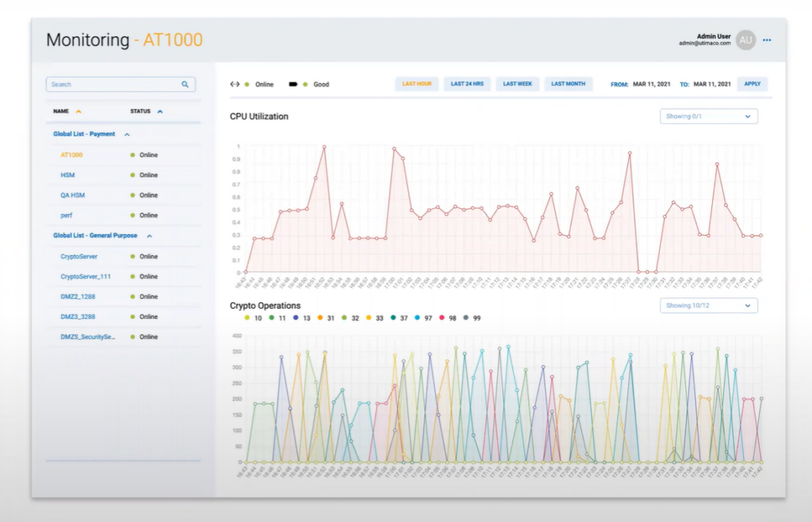This screenshot has width=812, height=522.
Task: Open the Showing 0/1 dropdown for CPU Utilization
Action: pos(708,116)
